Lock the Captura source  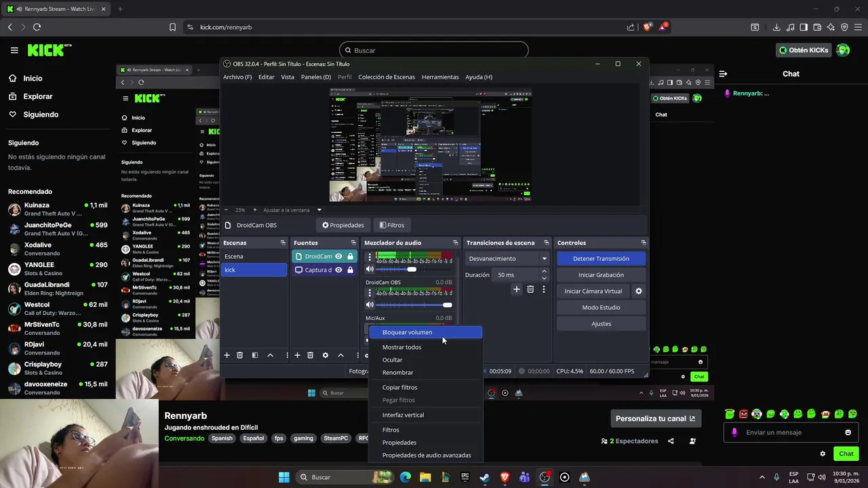coord(350,270)
